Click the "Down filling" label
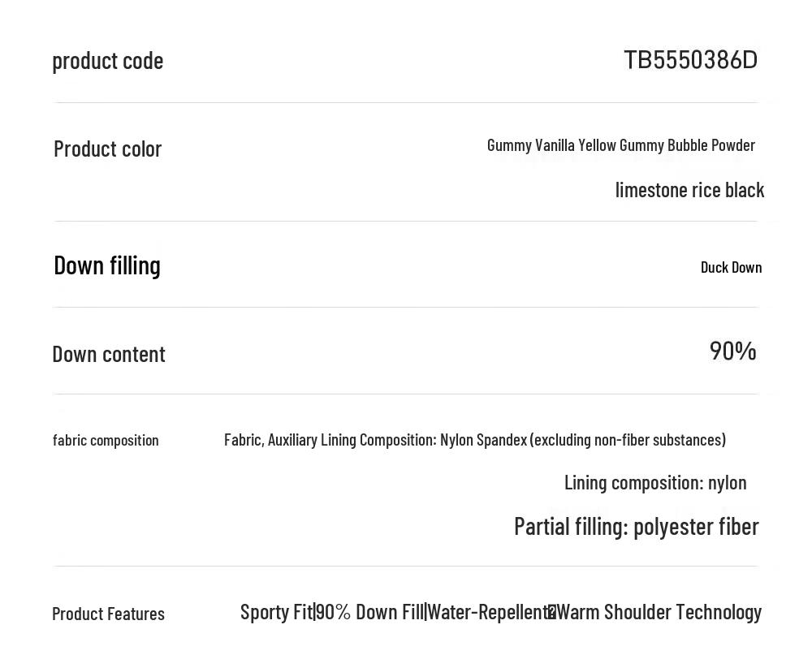 107,265
